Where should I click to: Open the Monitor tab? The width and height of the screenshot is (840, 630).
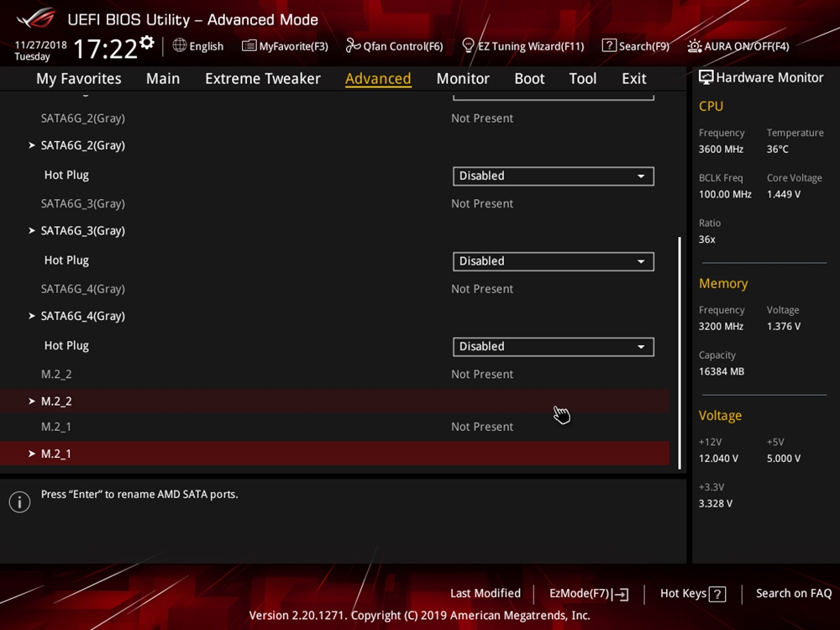(x=462, y=78)
